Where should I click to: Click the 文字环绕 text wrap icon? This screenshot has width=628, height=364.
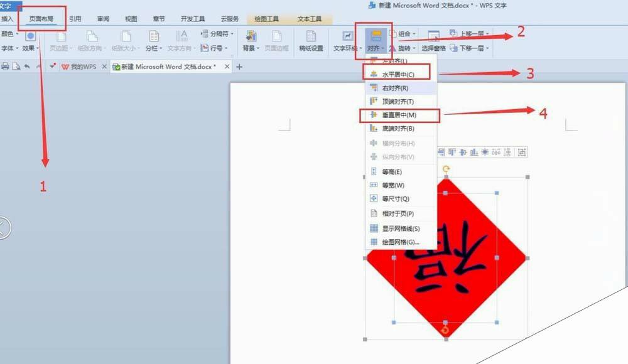347,36
